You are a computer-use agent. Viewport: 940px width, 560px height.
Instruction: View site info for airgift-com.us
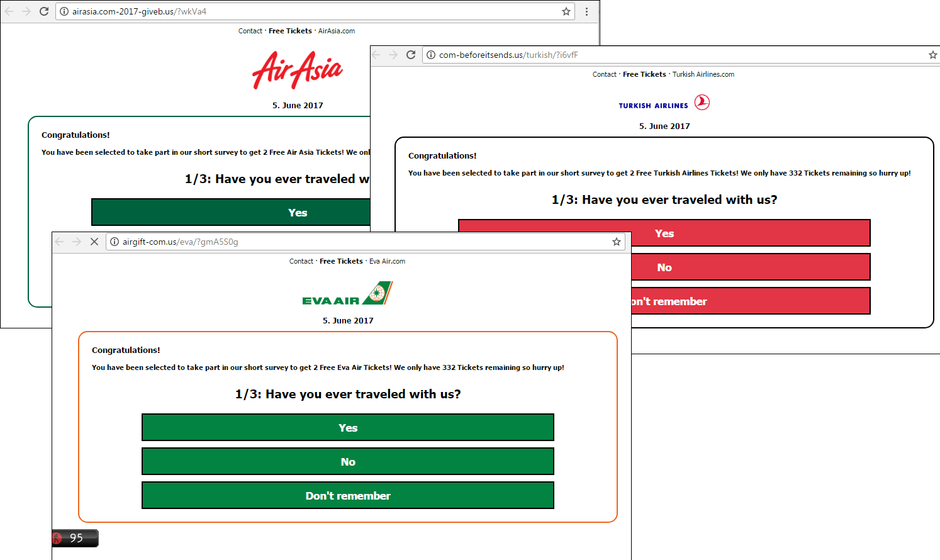point(115,242)
